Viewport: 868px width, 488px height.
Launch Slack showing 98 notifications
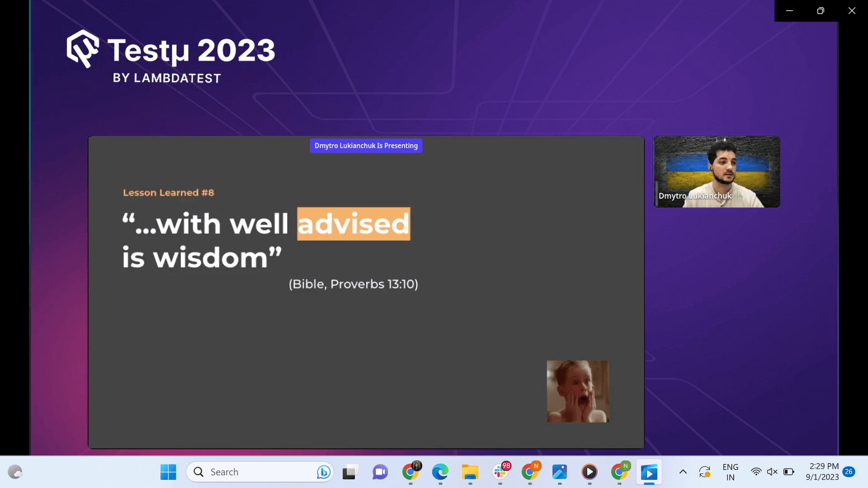point(500,472)
